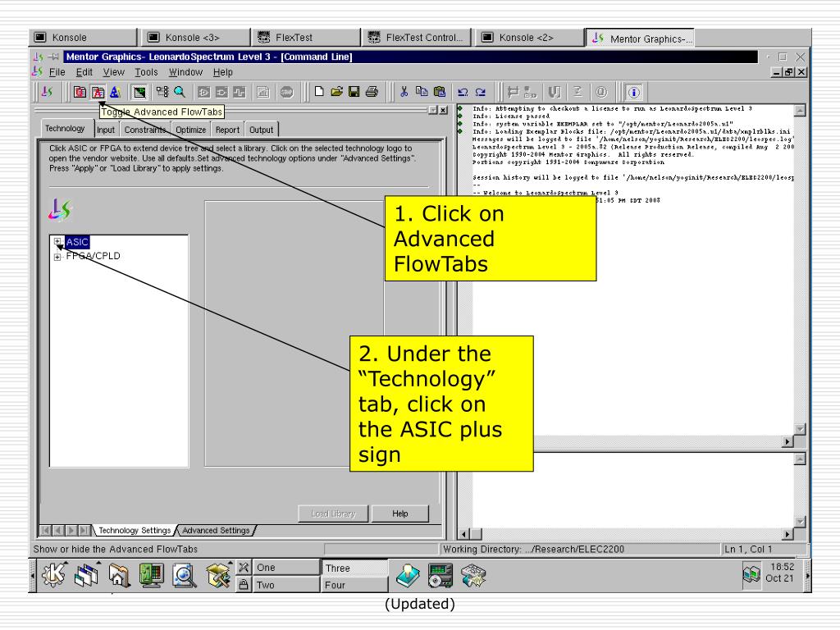Switch to the Report tab
Screen dimensions: 840x630
click(x=227, y=130)
